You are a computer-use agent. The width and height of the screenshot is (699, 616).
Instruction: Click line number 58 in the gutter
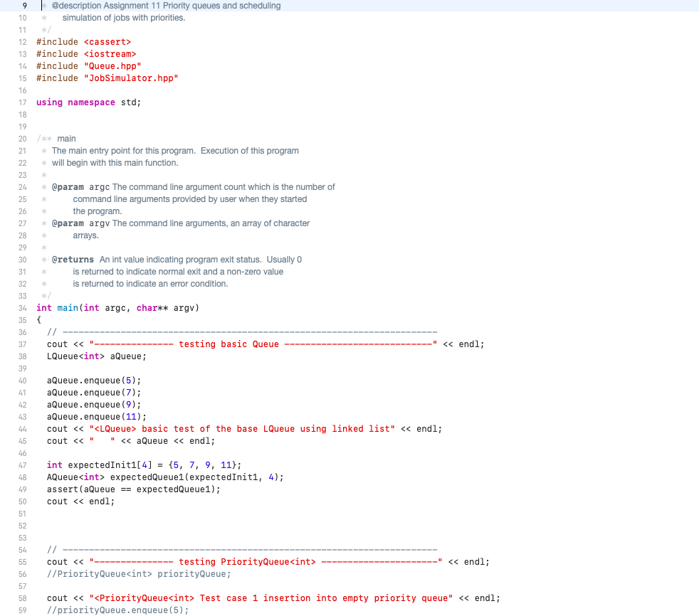(x=22, y=598)
